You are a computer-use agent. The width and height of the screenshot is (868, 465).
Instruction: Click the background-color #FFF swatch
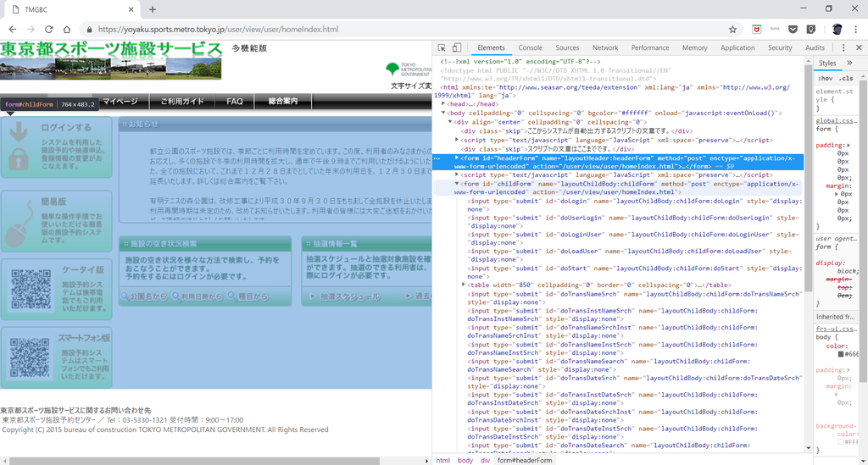[840, 442]
